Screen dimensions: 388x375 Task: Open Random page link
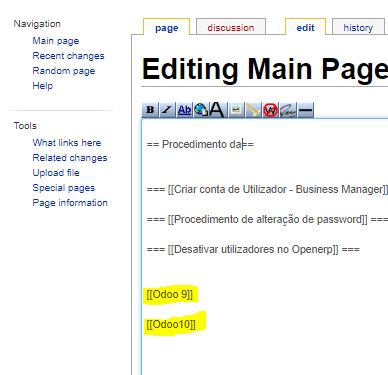(64, 71)
